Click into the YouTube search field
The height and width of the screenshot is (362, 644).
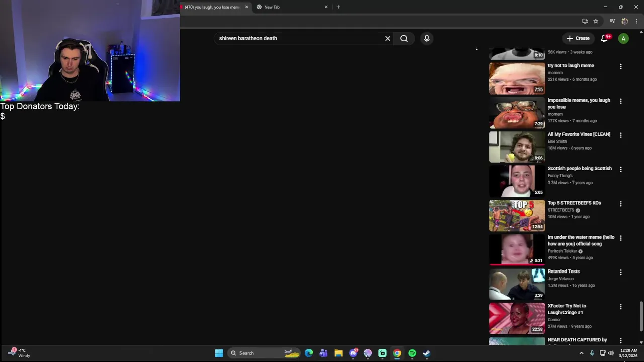pos(299,38)
